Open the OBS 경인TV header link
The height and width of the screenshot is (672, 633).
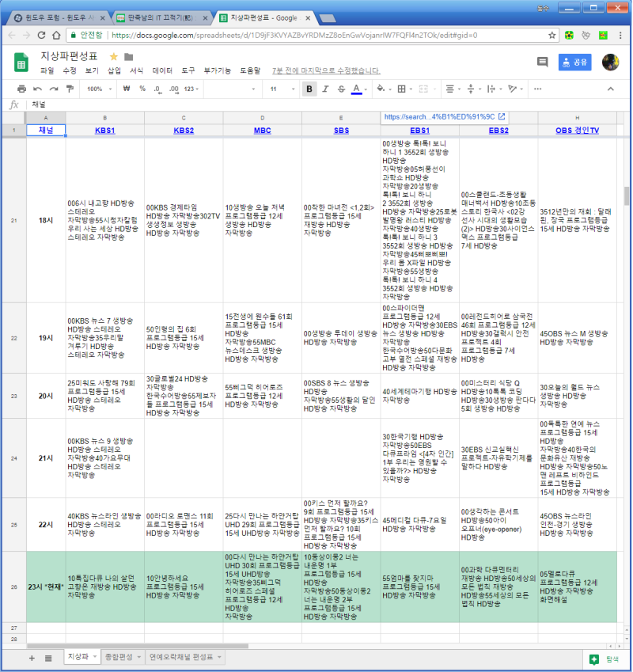pyautogui.click(x=577, y=131)
